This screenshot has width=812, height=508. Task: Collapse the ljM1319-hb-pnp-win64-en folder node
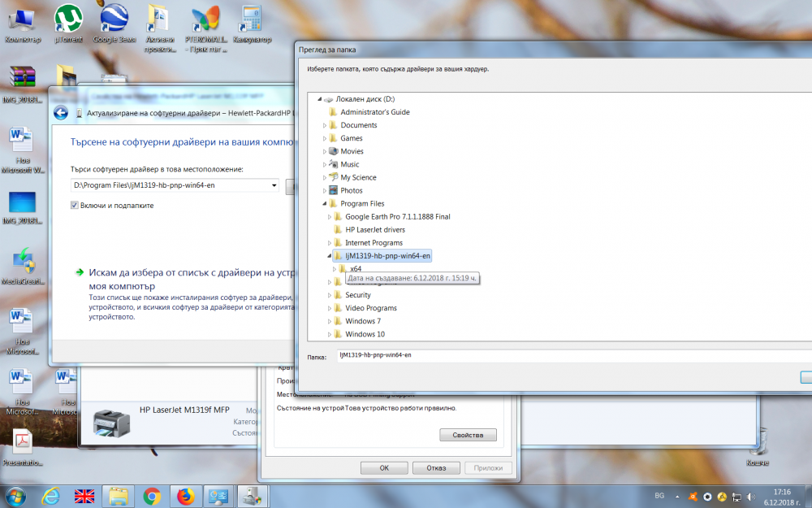330,255
